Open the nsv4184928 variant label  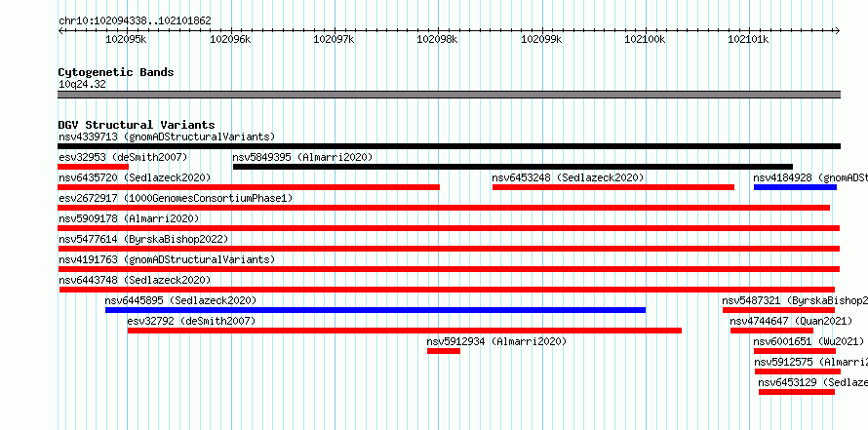pyautogui.click(x=810, y=177)
